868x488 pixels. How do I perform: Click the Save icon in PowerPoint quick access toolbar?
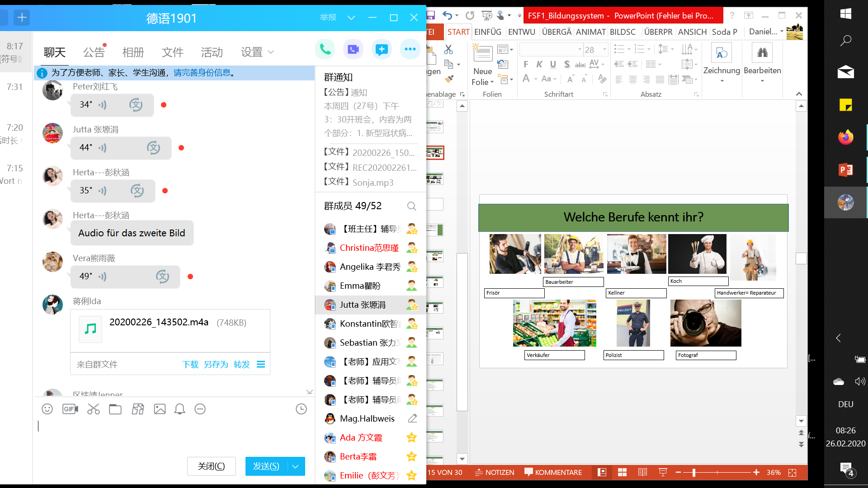pyautogui.click(x=430, y=15)
